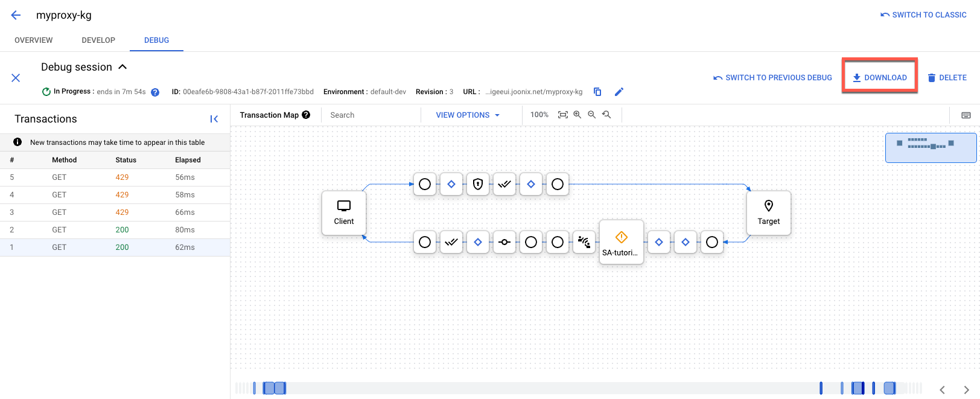Image resolution: width=980 pixels, height=399 pixels.
Task: Click the 100% zoom level value
Action: tap(539, 115)
